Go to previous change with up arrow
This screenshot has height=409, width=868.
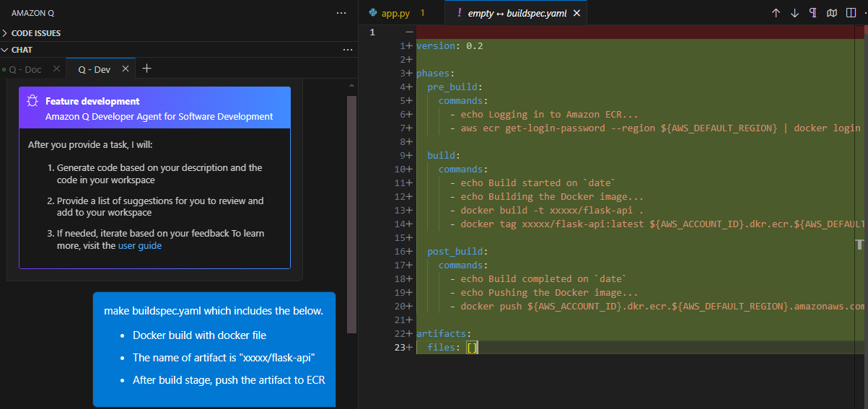[776, 13]
